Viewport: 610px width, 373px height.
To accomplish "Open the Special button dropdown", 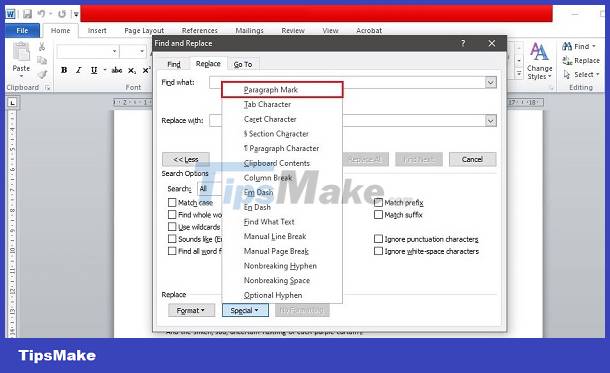I will (245, 310).
